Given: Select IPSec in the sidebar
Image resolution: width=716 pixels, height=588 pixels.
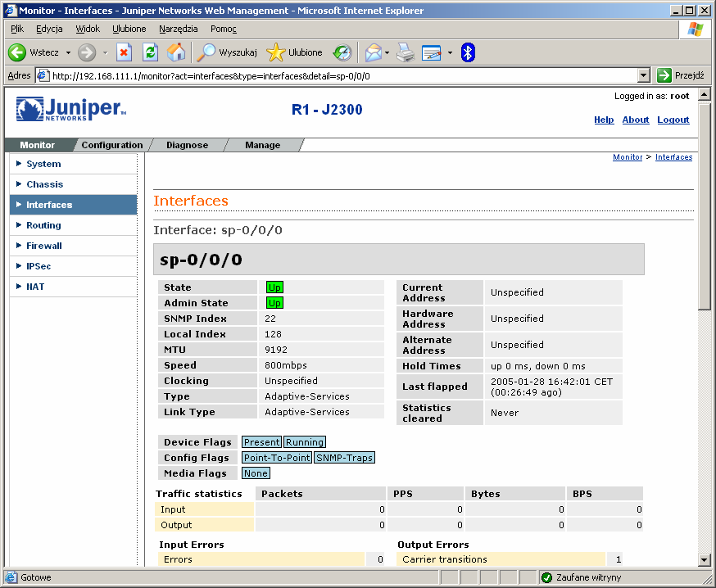Looking at the screenshot, I should point(73,266).
